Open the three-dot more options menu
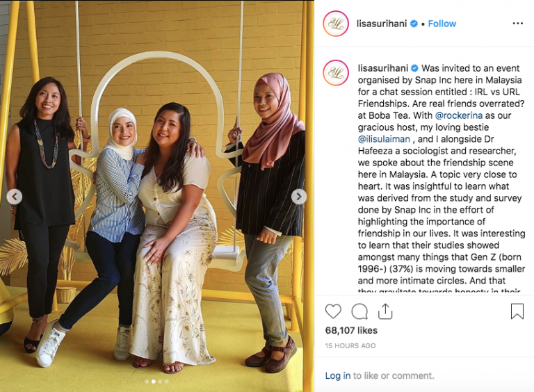The image size is (534, 392). [517, 24]
